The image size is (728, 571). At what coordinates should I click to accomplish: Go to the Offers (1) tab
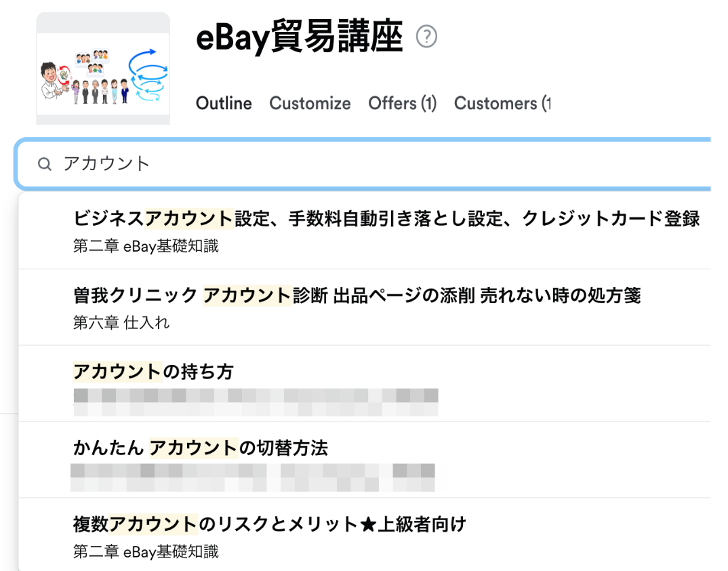coord(403,103)
